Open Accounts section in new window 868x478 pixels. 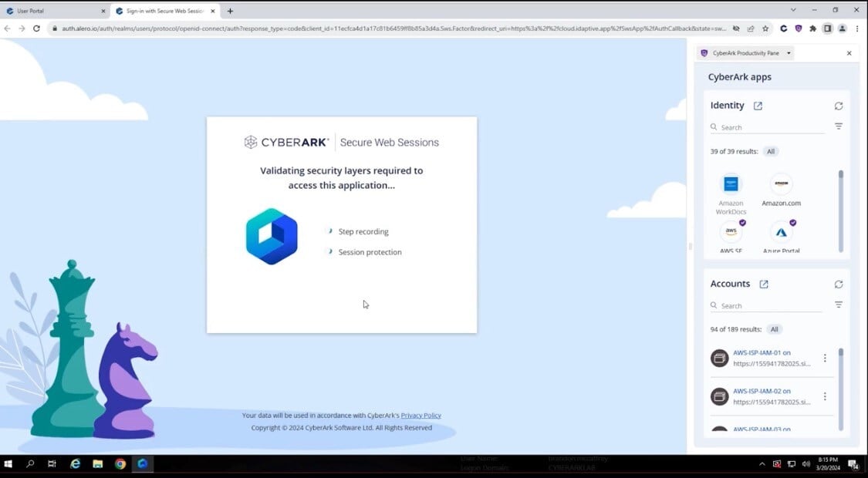coord(764,284)
